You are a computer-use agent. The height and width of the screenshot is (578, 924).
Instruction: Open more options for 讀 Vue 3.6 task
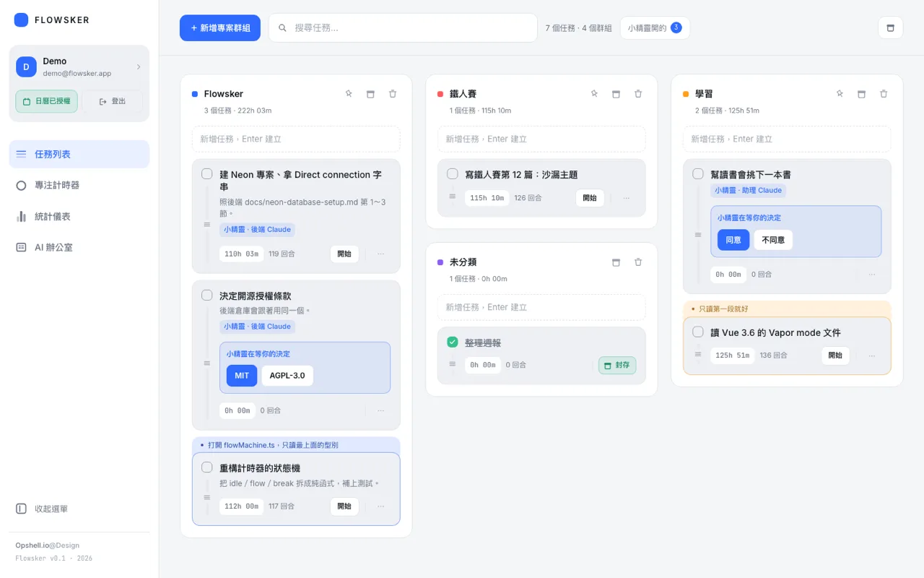pyautogui.click(x=872, y=355)
